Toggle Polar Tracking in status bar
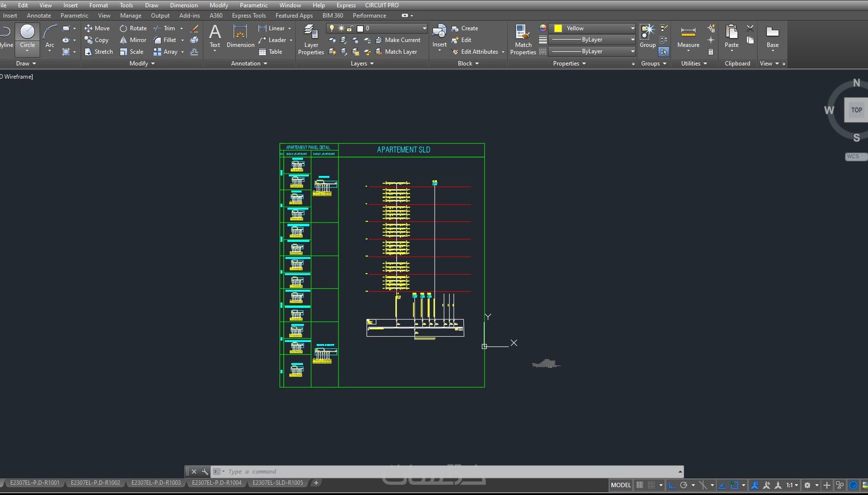The width and height of the screenshot is (868, 495). point(684,485)
